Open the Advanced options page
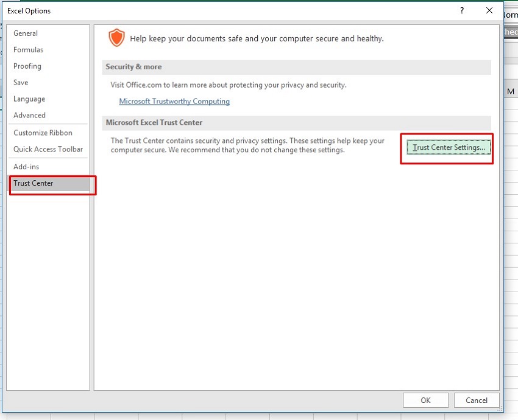518x420 pixels. coord(29,116)
